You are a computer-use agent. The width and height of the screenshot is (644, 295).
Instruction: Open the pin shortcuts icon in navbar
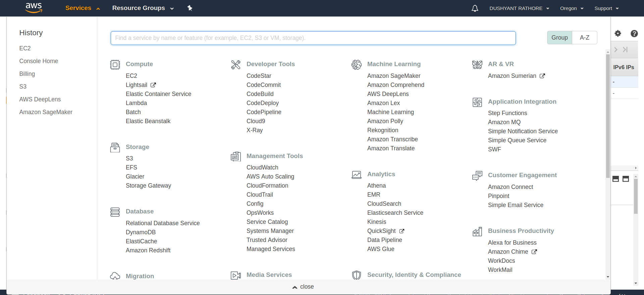pyautogui.click(x=190, y=8)
